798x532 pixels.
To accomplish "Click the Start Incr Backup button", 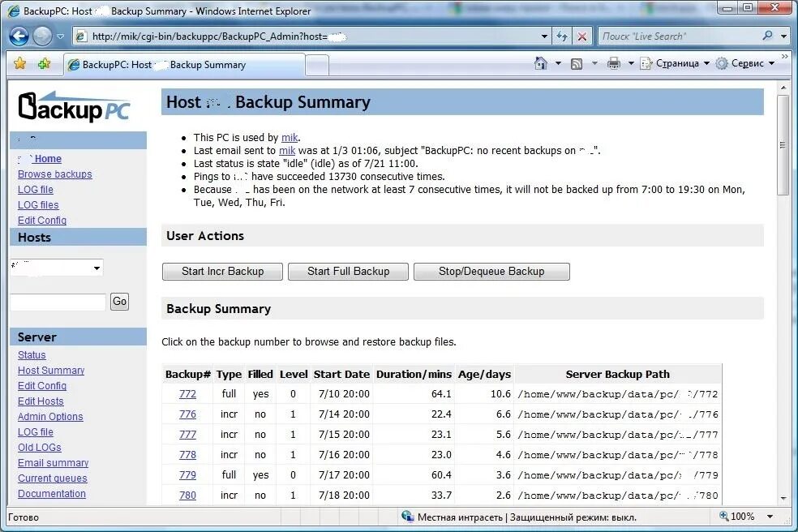I will [x=222, y=272].
